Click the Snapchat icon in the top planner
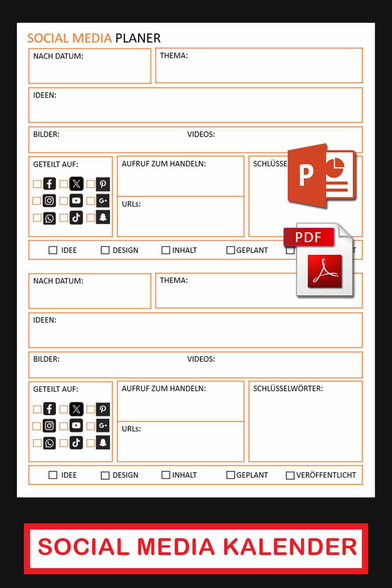This screenshot has width=392, height=588. (103, 218)
